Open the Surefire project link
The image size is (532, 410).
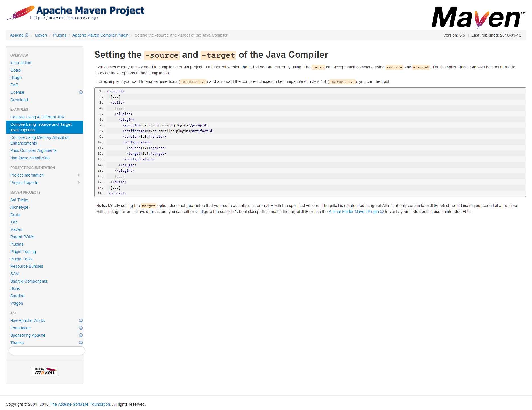point(17,296)
